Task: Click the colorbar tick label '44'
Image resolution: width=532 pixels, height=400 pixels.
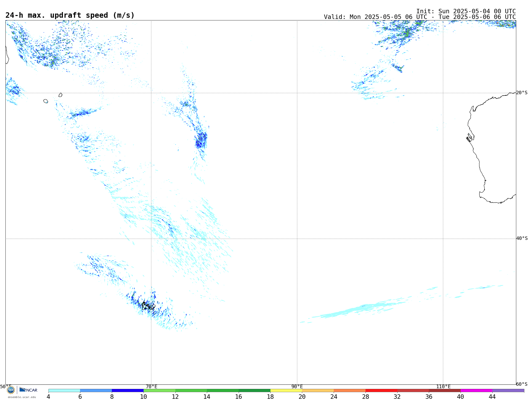Action: [x=492, y=397]
